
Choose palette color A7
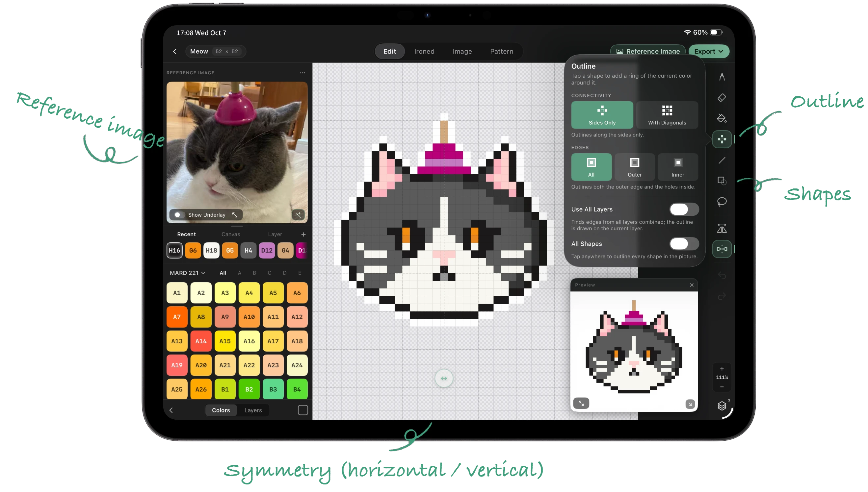tap(177, 317)
